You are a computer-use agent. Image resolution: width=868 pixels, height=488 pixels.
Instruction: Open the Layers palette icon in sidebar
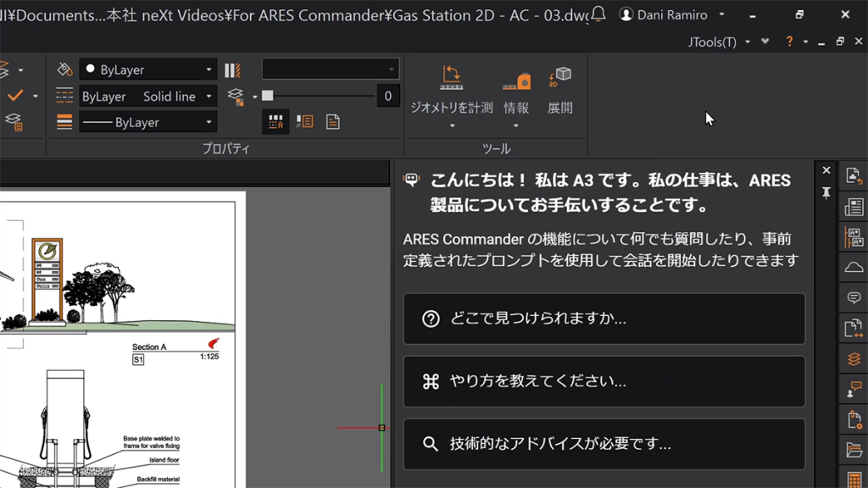[x=854, y=358]
